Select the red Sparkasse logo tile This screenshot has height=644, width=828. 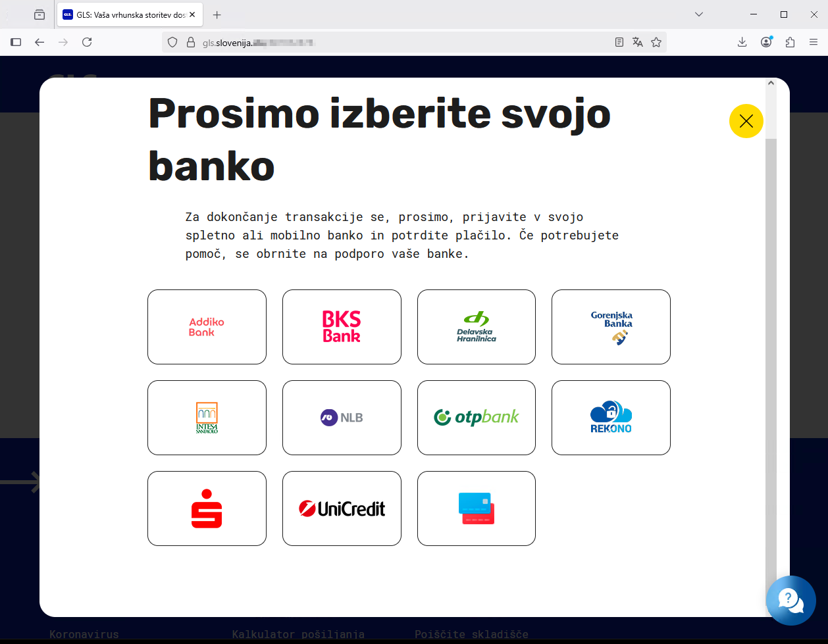[x=207, y=508]
